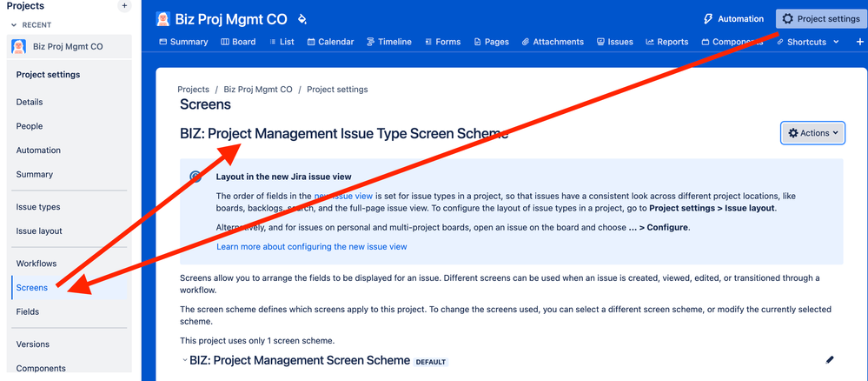This screenshot has width=868, height=381.
Task: Click the Project settings gear button
Action: tap(821, 19)
